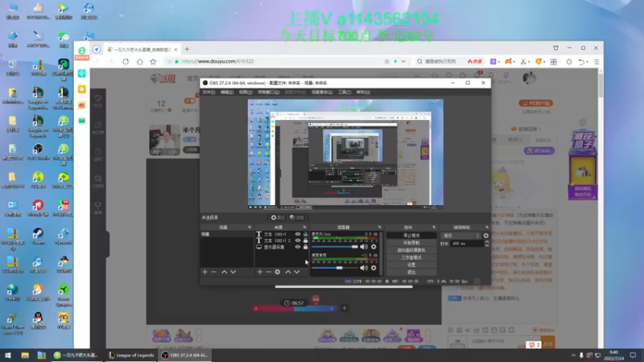This screenshot has height=362, width=644.
Task: Click the browser apps grid icon
Action: click(x=554, y=62)
